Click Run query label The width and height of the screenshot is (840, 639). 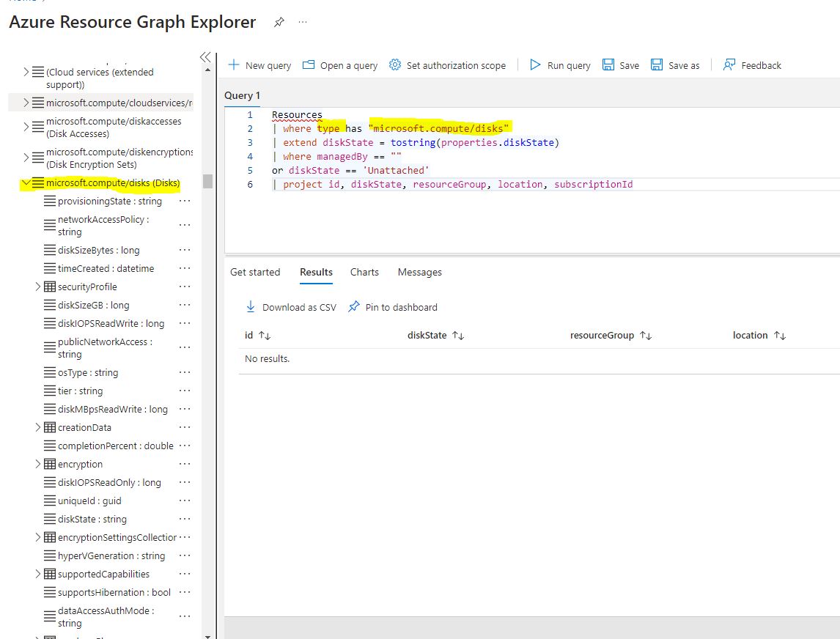point(569,65)
